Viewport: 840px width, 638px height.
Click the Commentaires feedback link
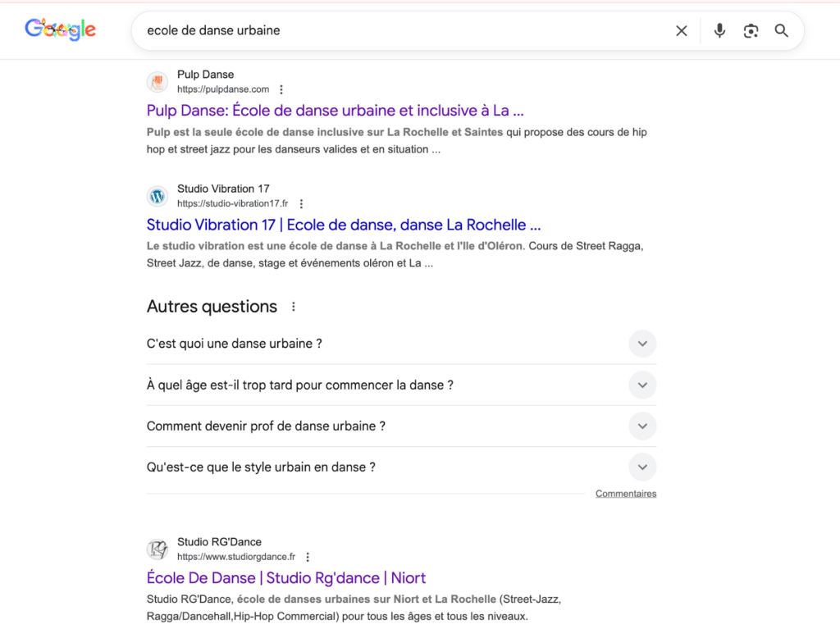click(x=626, y=494)
